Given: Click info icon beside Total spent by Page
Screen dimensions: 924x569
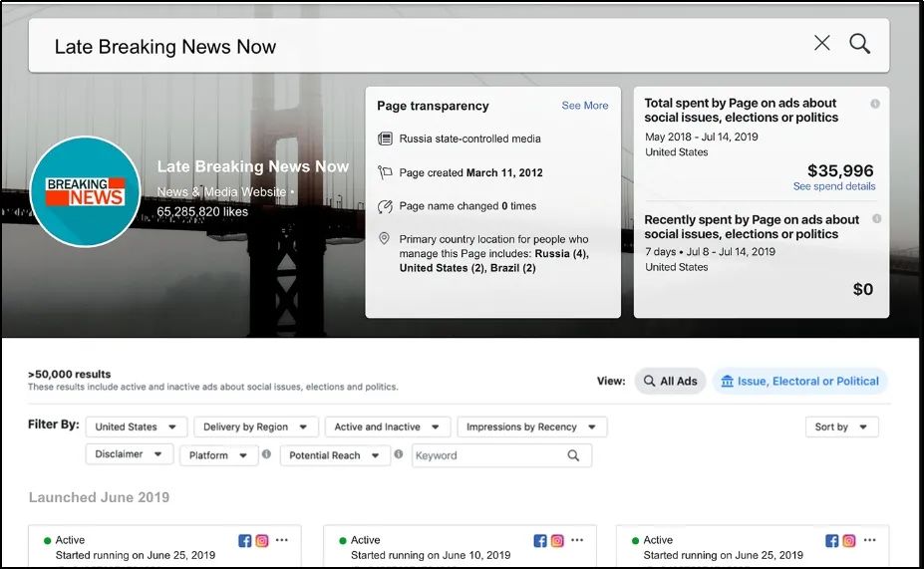Looking at the screenshot, I should coord(875,104).
